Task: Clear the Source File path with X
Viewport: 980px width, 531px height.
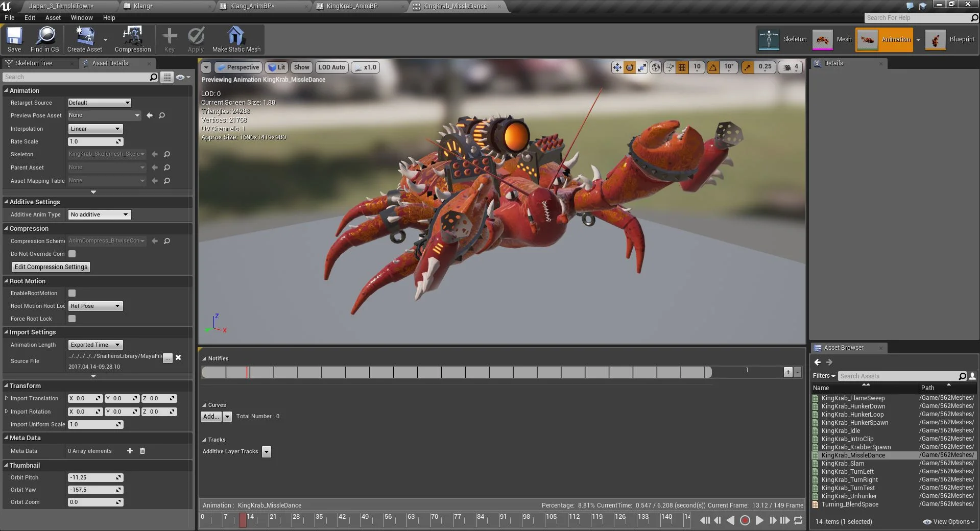Action: (178, 357)
